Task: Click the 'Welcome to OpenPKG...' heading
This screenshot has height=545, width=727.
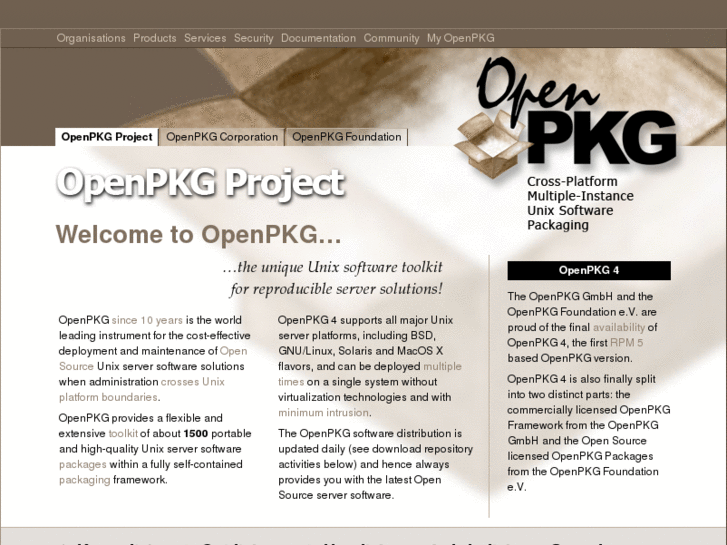Action: 198,234
